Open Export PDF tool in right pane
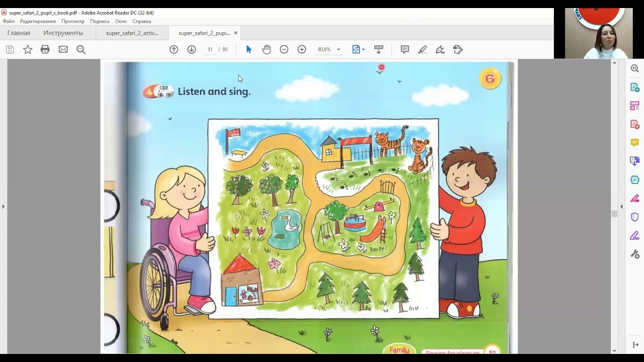 point(635,87)
